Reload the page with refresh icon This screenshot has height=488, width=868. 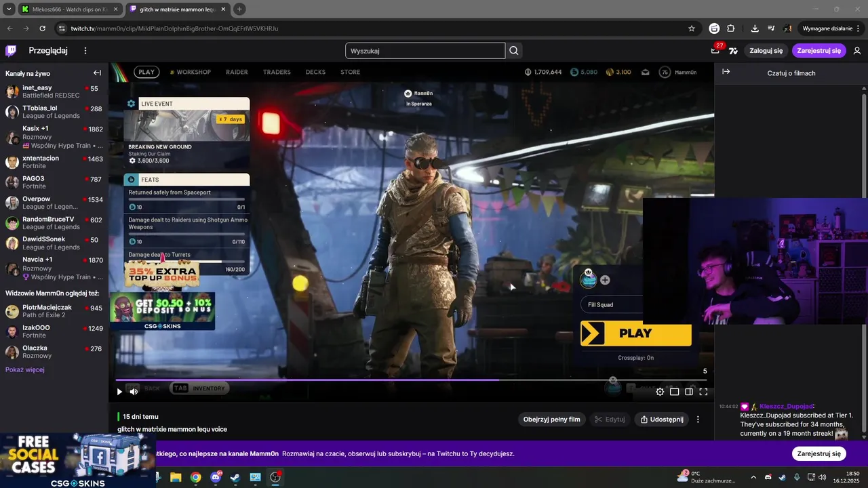(x=42, y=28)
